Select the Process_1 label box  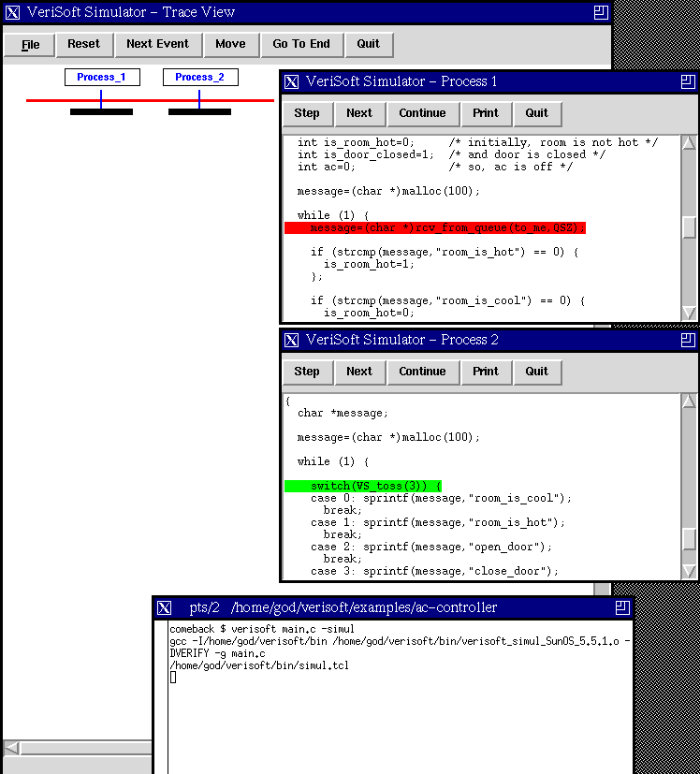click(x=102, y=77)
